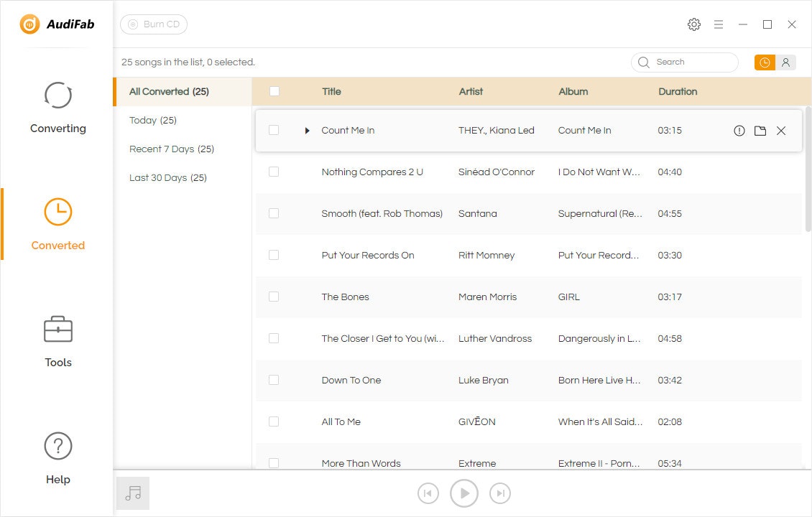Click the Duration column header
Image resolution: width=812 pixels, height=517 pixels.
tap(678, 92)
